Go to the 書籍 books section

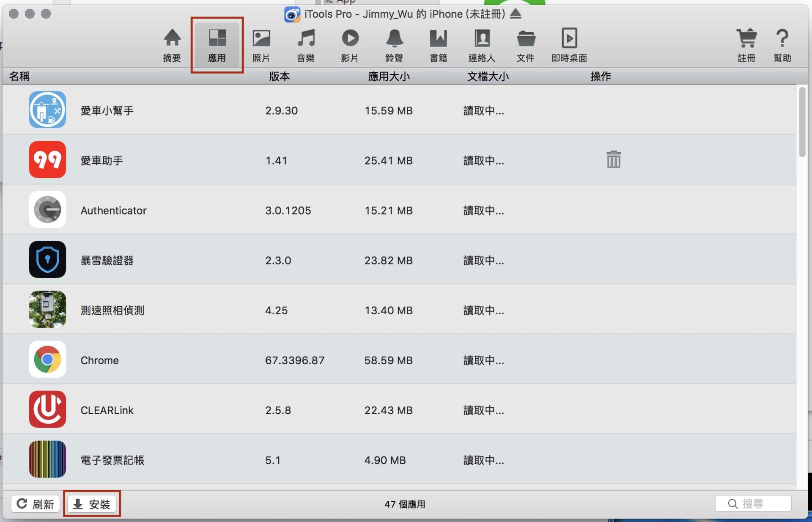[x=439, y=45]
